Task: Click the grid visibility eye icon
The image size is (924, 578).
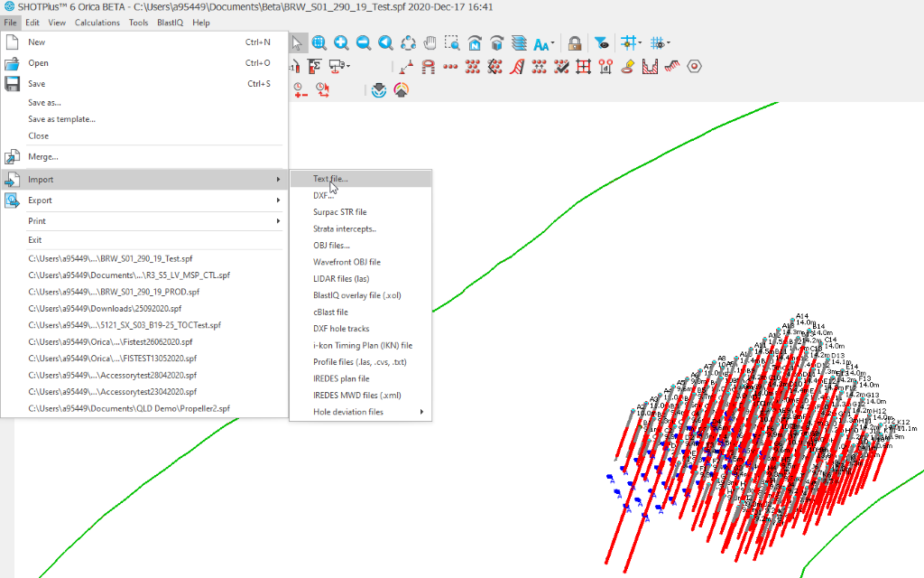Action: [x=657, y=43]
